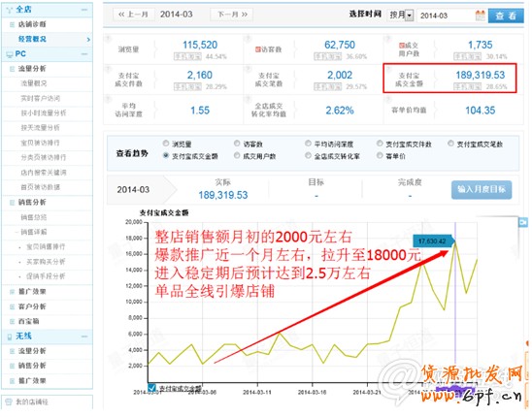This screenshot has width=532, height=417.
Task: Click the 输入月度目标 button
Action: 482,189
